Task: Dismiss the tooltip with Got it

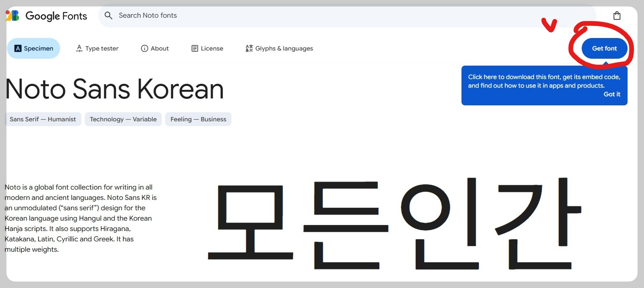Action: click(612, 94)
